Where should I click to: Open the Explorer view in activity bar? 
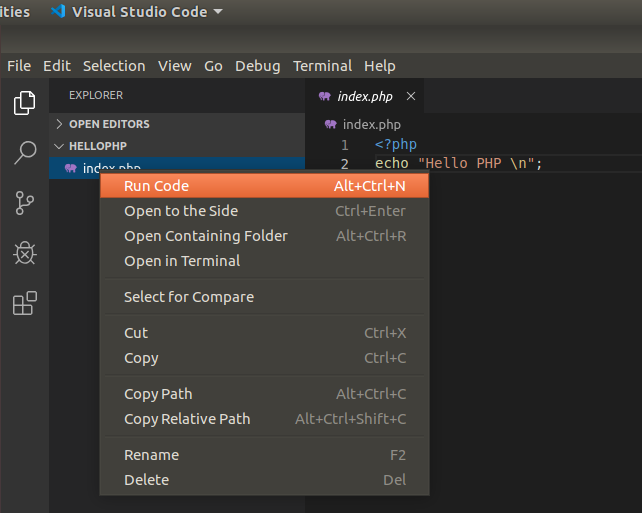[25, 103]
